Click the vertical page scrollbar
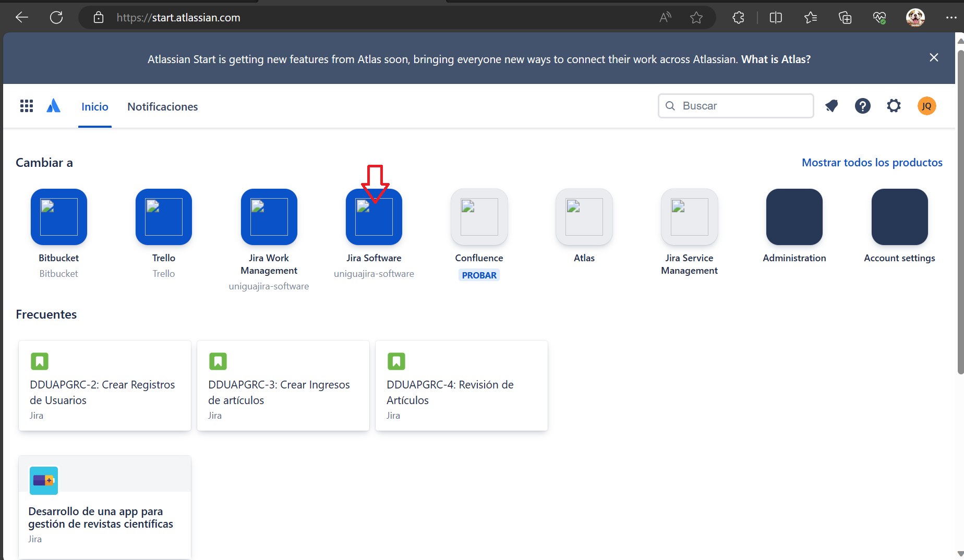The image size is (964, 560). [960, 212]
